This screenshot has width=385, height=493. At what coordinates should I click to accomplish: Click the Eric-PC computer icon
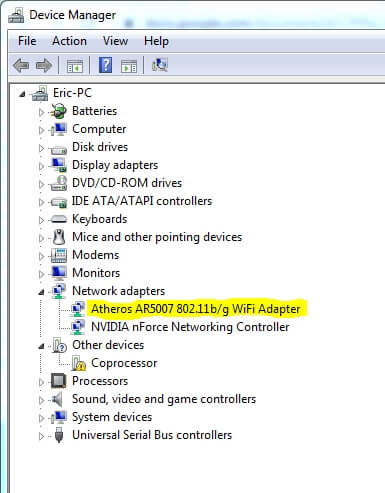click(40, 93)
